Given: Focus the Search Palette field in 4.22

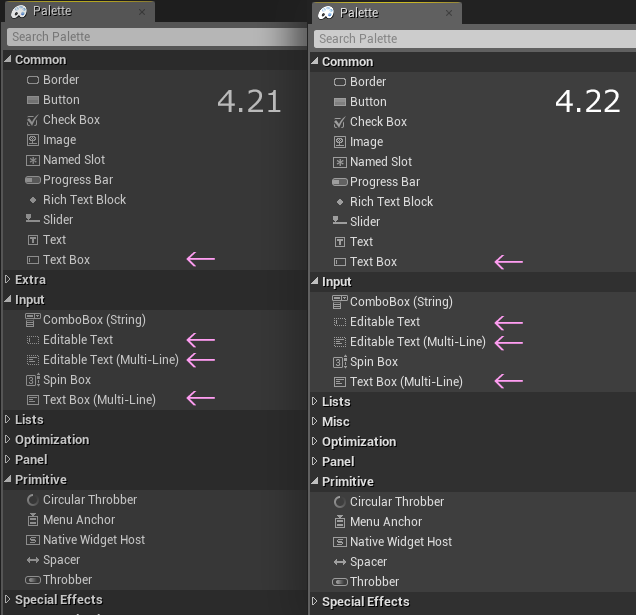Looking at the screenshot, I should [475, 39].
